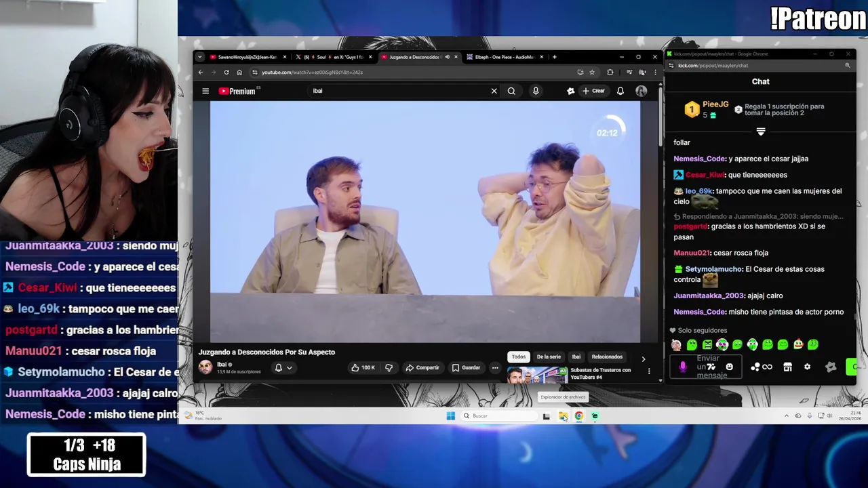The height and width of the screenshot is (488, 868).
Task: Bookmark this page with the star icon
Action: [592, 73]
